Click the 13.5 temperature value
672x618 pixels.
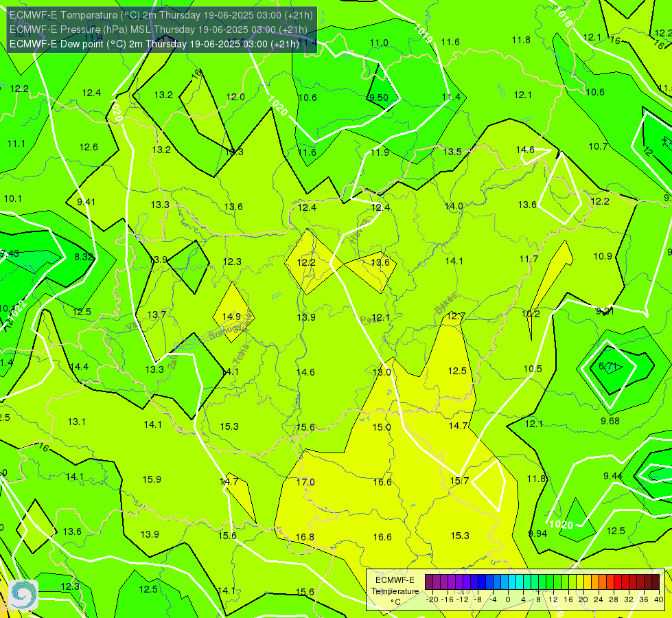[452, 152]
